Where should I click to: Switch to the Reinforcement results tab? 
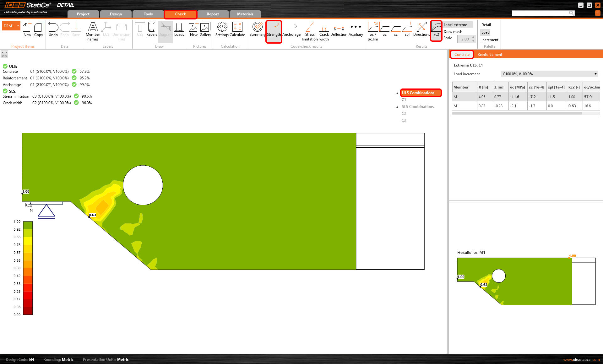[490, 55]
